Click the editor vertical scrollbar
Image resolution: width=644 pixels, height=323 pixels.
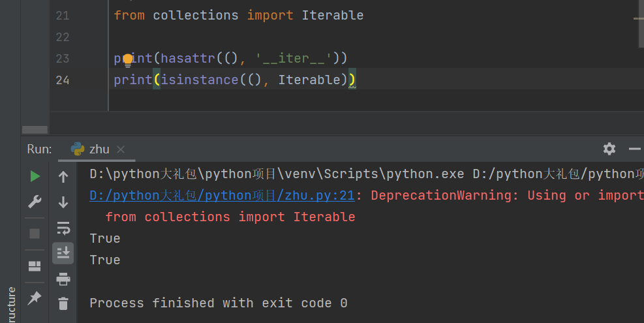coord(641,26)
